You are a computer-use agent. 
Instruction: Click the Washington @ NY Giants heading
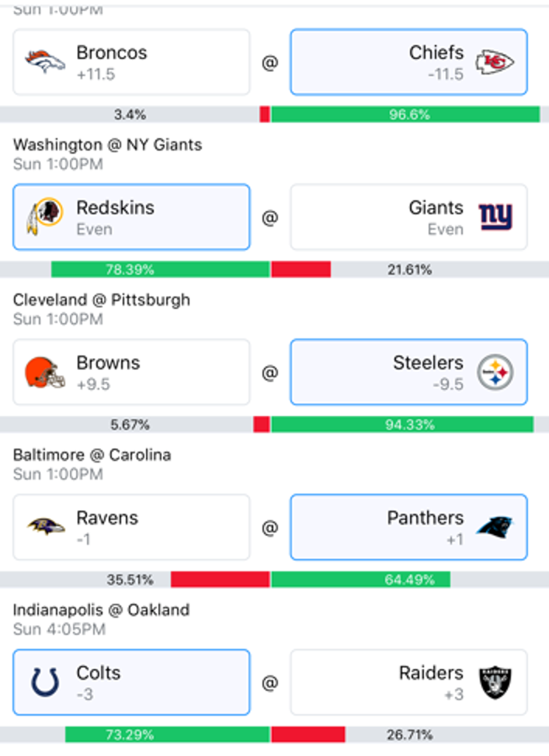[x=108, y=144]
